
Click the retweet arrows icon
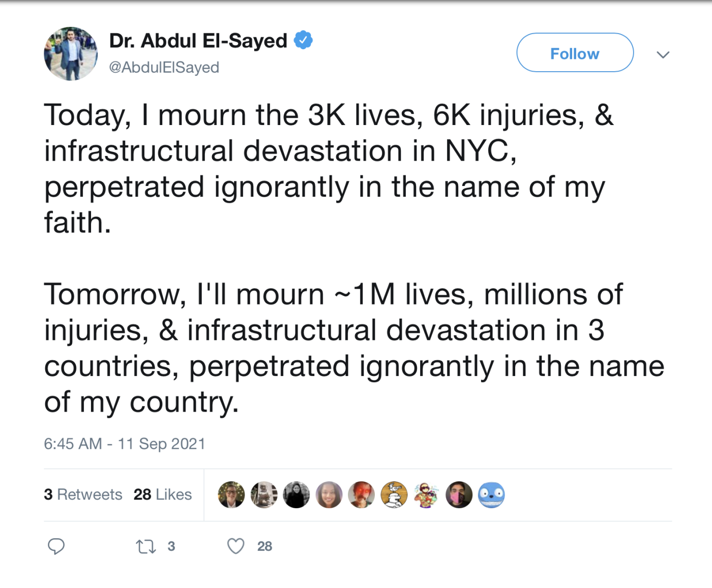click(x=145, y=547)
